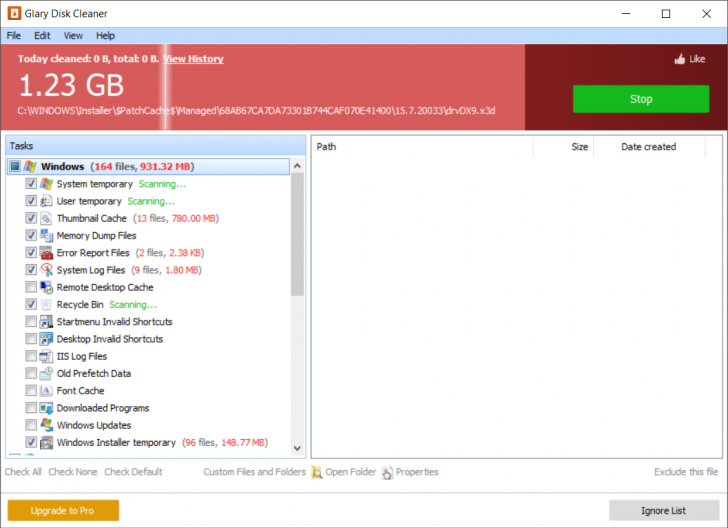Click the Properties hand icon
Viewport: 728px width, 528px height.
pos(387,472)
